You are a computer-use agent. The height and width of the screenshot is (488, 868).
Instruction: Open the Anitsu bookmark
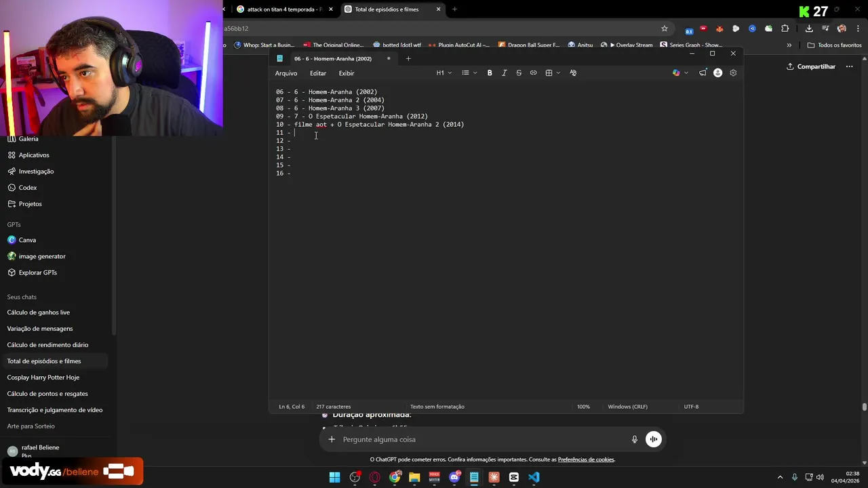pos(580,45)
